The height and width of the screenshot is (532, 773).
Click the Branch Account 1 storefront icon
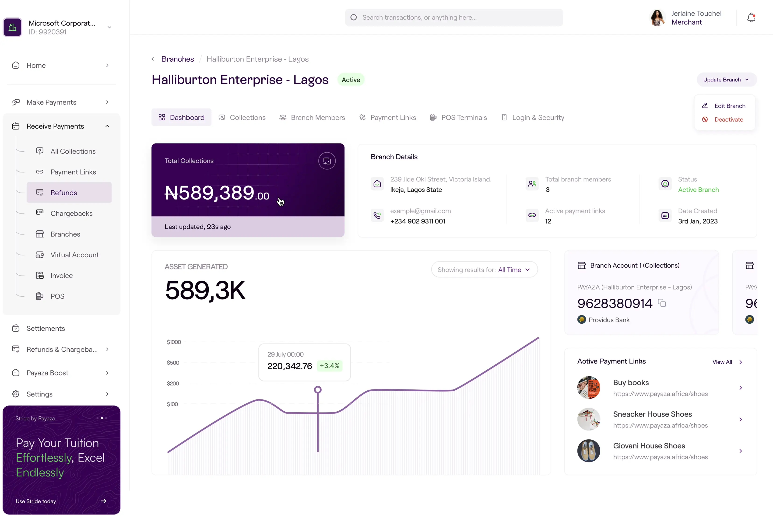[581, 265]
